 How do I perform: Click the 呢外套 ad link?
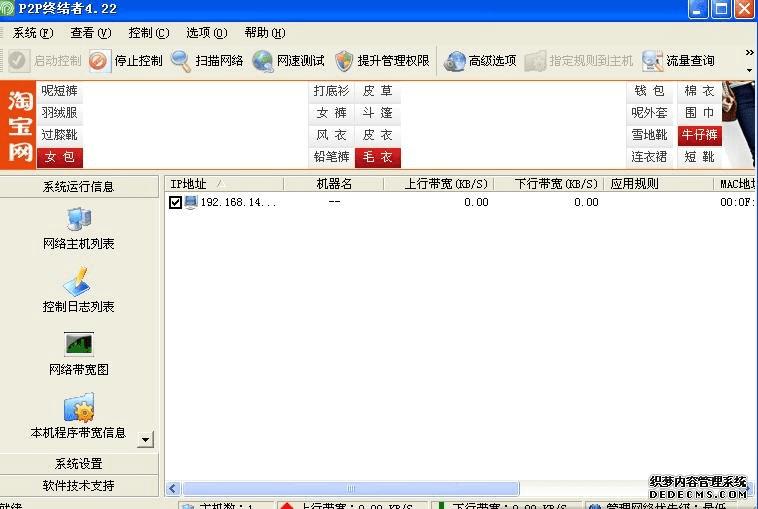649,113
